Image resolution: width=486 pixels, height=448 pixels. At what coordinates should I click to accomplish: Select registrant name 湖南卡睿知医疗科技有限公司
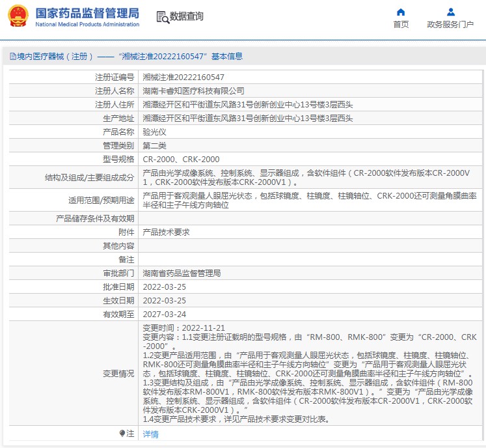(193, 91)
